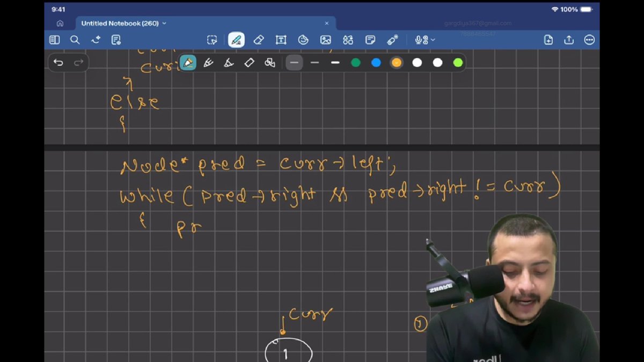
Task: Select the text box tool
Action: pos(281,40)
